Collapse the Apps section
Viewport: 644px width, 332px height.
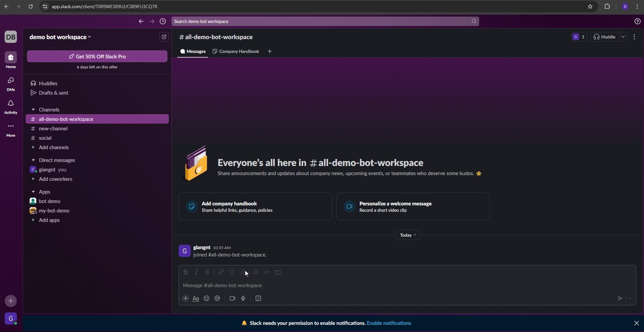[x=33, y=192]
